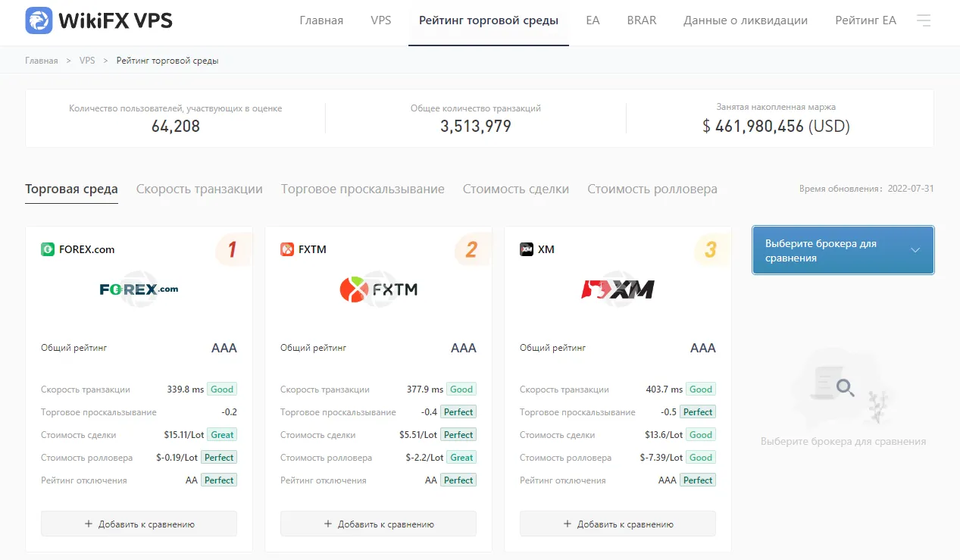The image size is (960, 560).
Task: Click the empty comparison placeholder illustration
Action: [843, 387]
